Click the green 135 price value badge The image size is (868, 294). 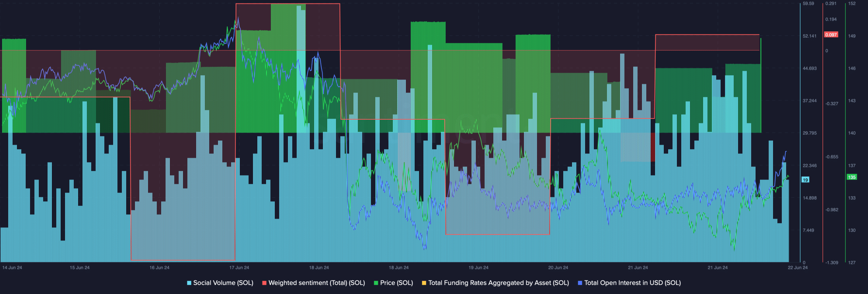coord(851,177)
